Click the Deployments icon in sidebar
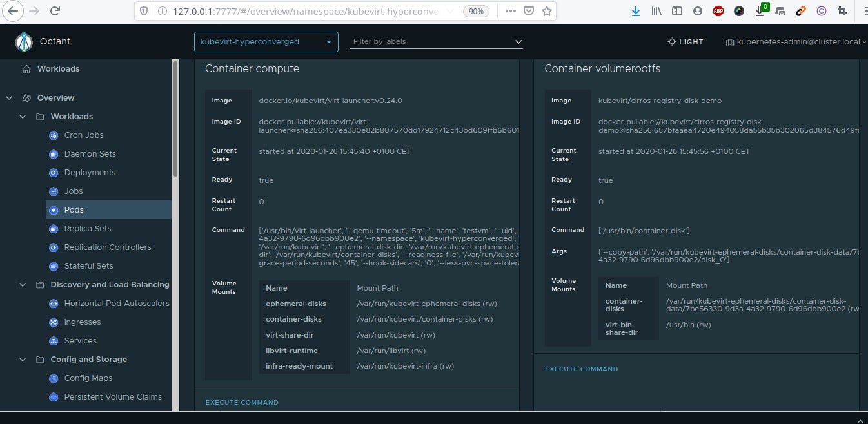 pyautogui.click(x=54, y=173)
